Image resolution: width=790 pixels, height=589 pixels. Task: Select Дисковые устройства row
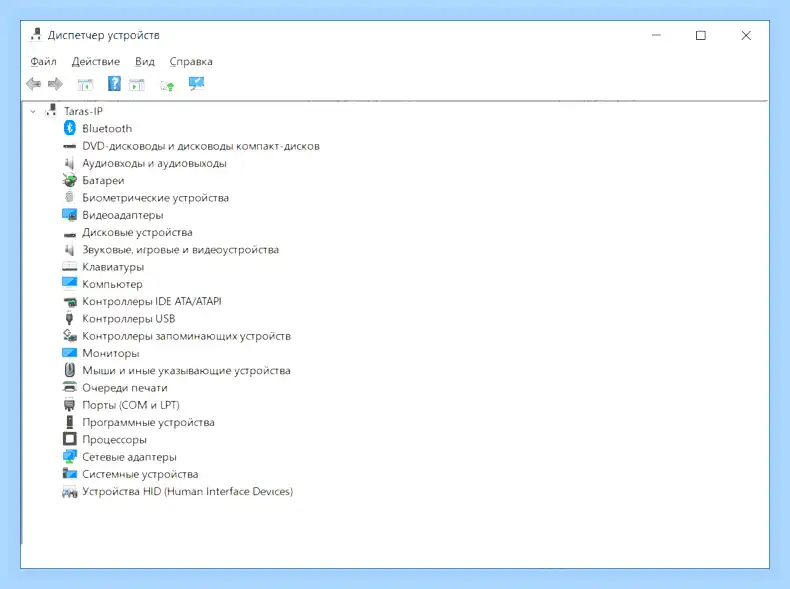[x=138, y=232]
